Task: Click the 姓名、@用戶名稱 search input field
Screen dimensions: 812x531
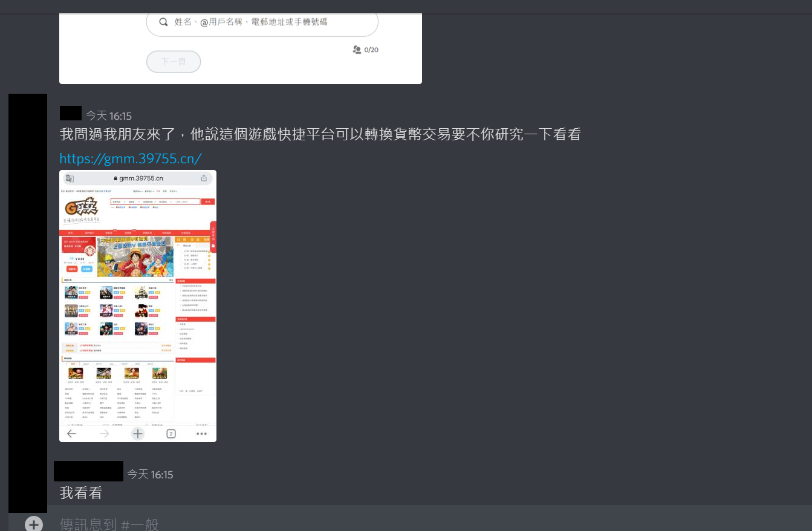Action: point(266,22)
